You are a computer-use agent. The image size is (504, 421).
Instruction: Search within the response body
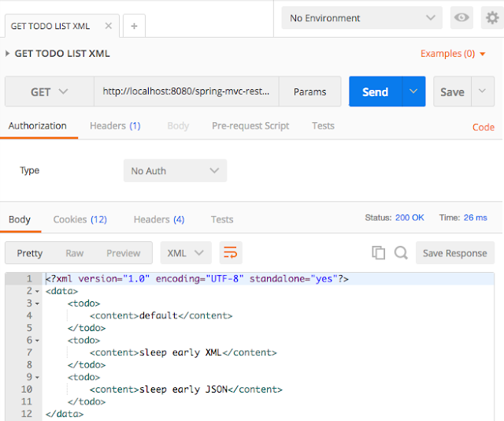(x=401, y=253)
